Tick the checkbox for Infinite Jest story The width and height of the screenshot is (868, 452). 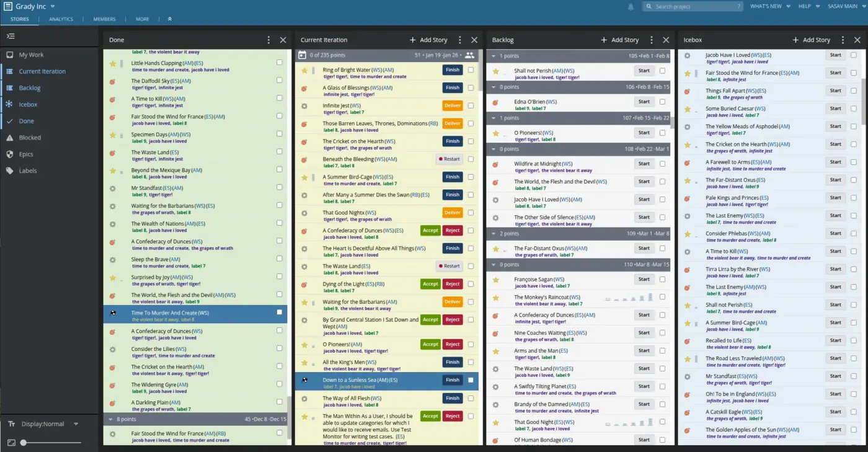pos(471,105)
